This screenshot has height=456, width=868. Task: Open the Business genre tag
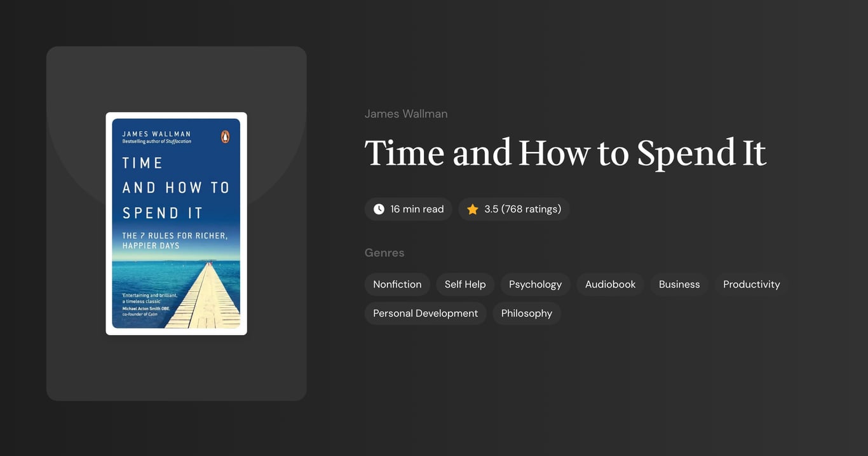[x=679, y=284]
